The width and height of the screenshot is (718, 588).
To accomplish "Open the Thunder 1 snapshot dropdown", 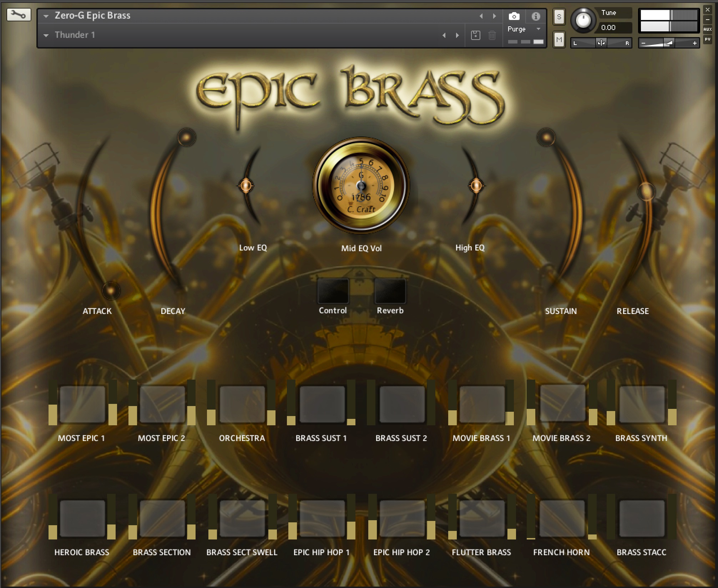I will pos(46,35).
